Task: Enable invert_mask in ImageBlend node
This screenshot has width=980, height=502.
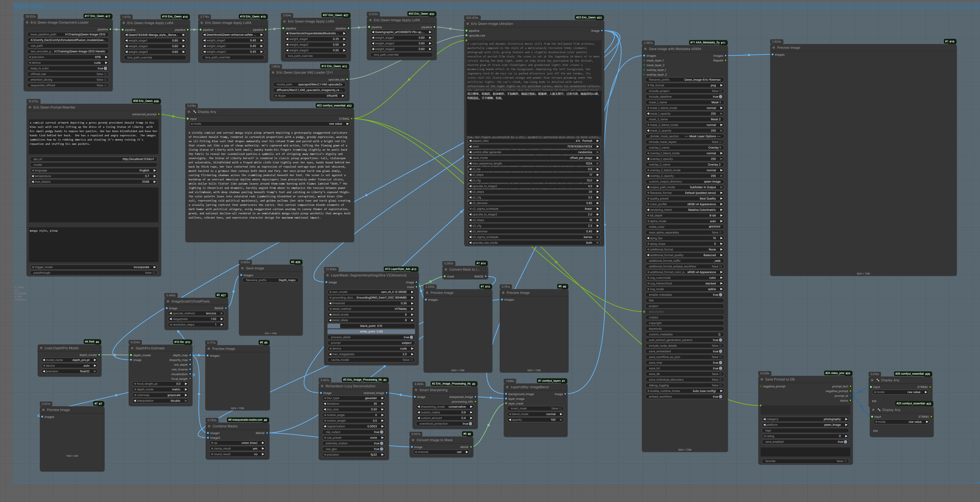Action: pos(560,408)
